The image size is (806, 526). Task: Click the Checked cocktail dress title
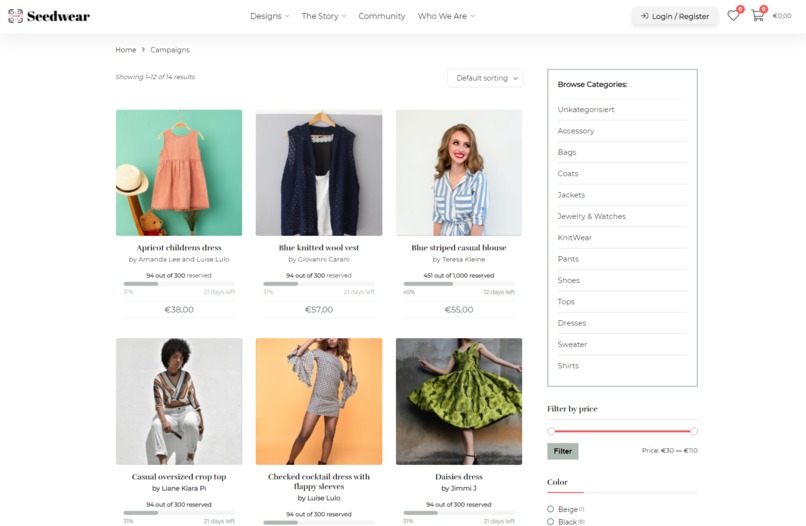click(x=319, y=481)
